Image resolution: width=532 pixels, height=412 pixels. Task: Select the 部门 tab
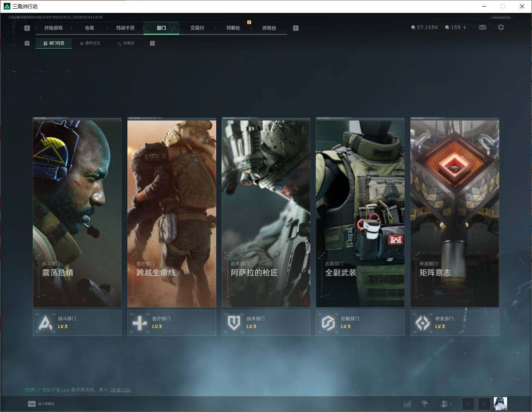tap(161, 28)
